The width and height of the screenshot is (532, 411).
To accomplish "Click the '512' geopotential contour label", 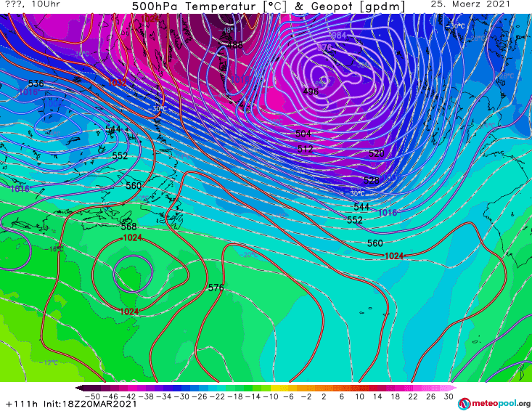I will [x=305, y=149].
